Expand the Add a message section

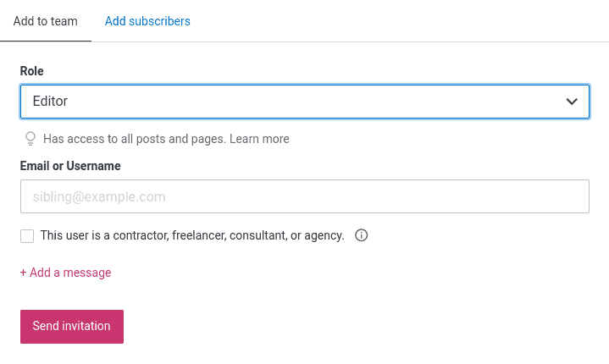point(65,273)
